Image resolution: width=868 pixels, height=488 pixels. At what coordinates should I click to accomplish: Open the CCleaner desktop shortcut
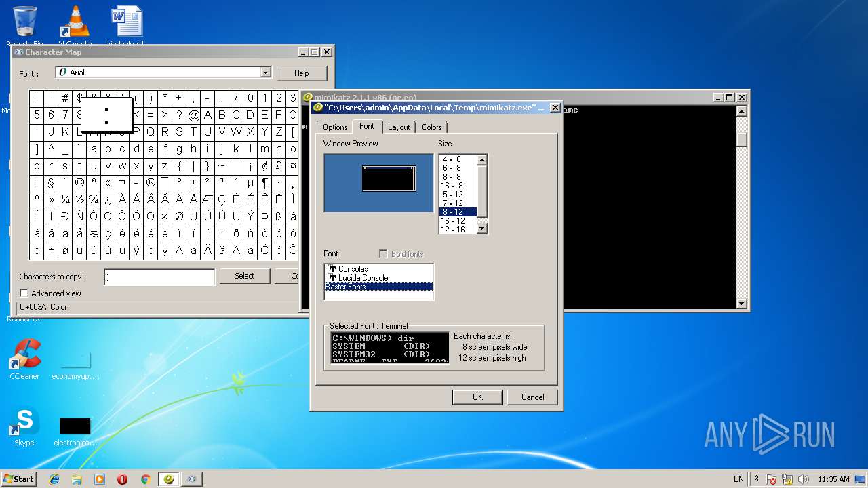point(24,359)
